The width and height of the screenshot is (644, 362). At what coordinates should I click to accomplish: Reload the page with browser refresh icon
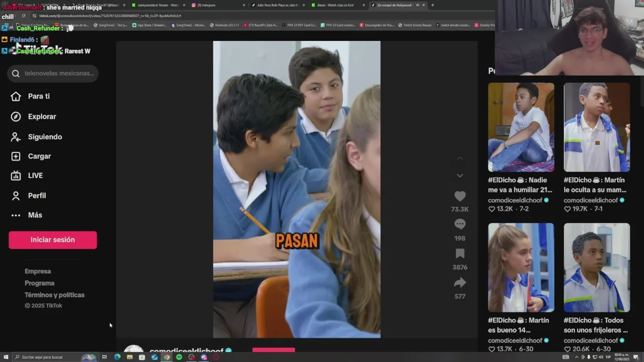point(23,16)
